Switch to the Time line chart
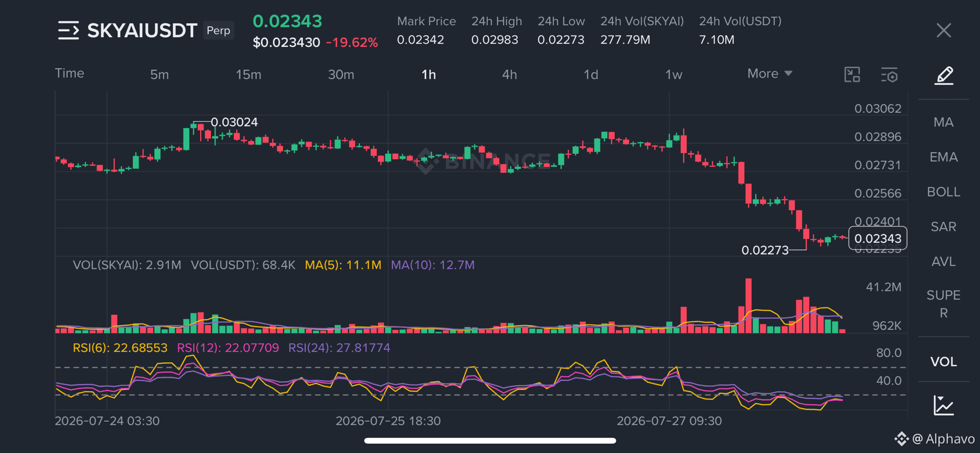Viewport: 980px width, 453px height. click(x=69, y=73)
